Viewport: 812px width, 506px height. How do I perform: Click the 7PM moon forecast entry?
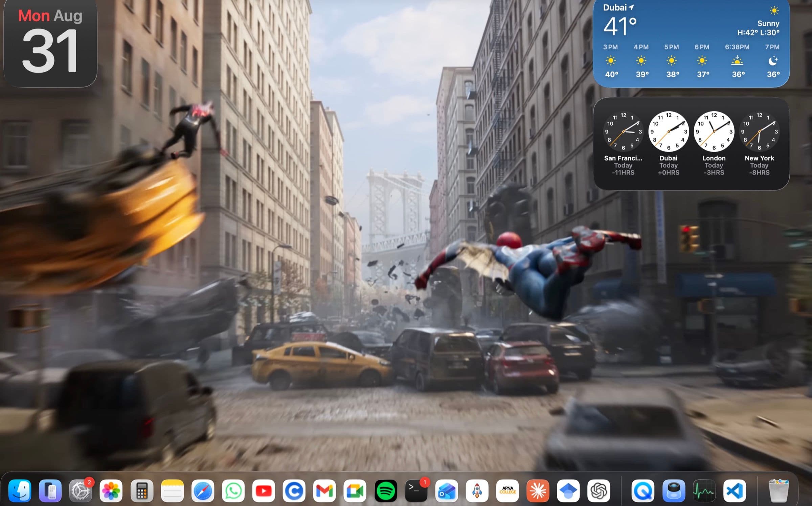click(772, 61)
